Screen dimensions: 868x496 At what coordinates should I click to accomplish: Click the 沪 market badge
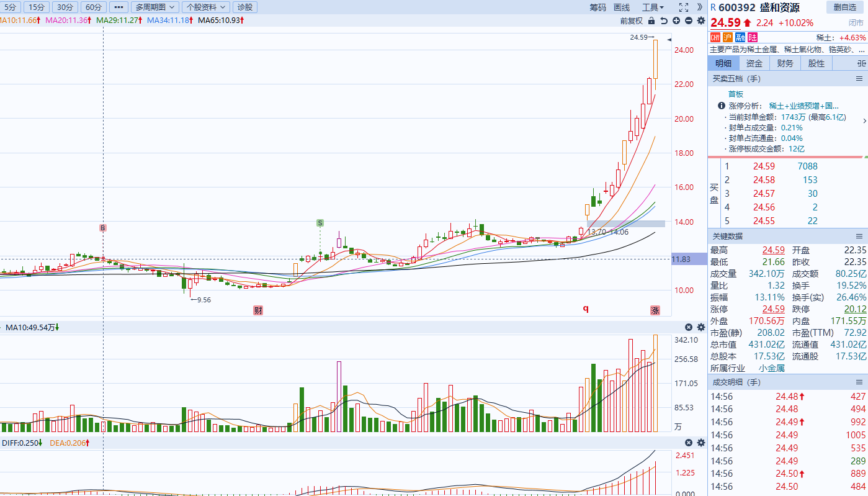pos(728,38)
